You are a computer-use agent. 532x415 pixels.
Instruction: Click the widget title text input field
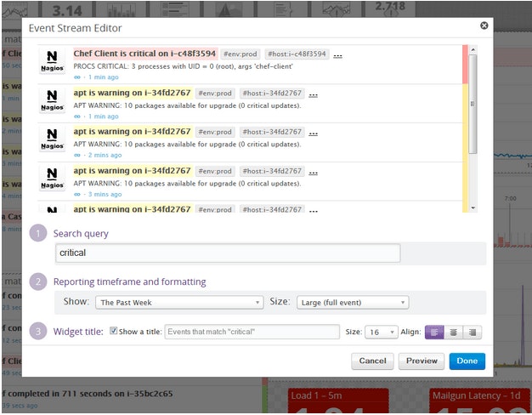(252, 332)
